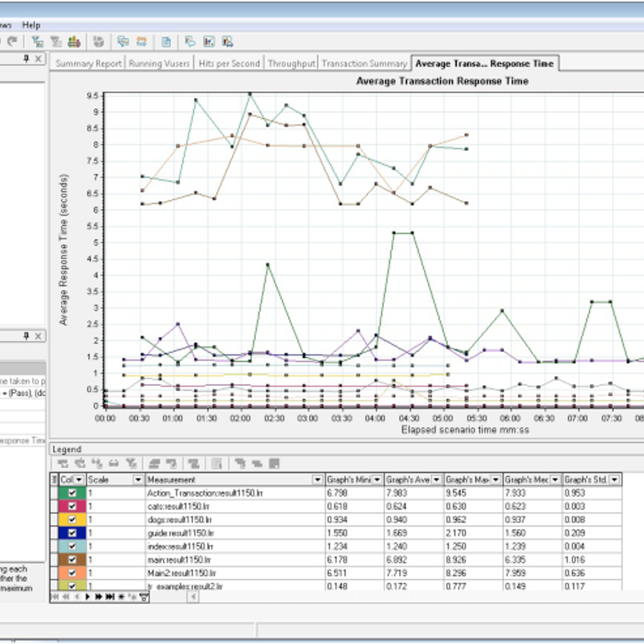
Task: Click the funnel button in the legend navigator bar
Action: [144, 597]
